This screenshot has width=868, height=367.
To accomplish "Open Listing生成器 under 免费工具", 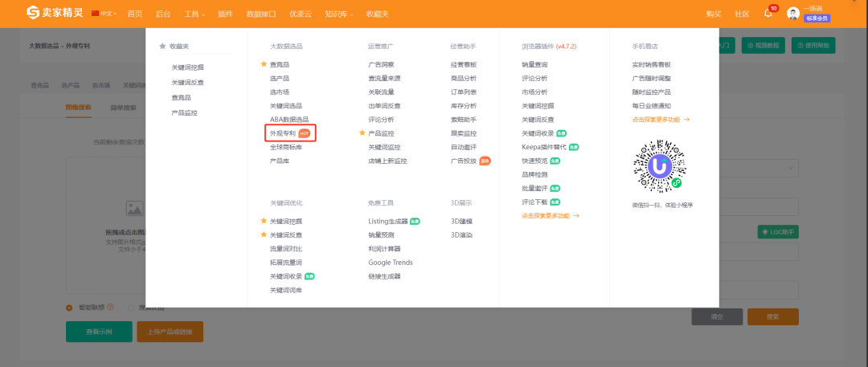I will [388, 221].
